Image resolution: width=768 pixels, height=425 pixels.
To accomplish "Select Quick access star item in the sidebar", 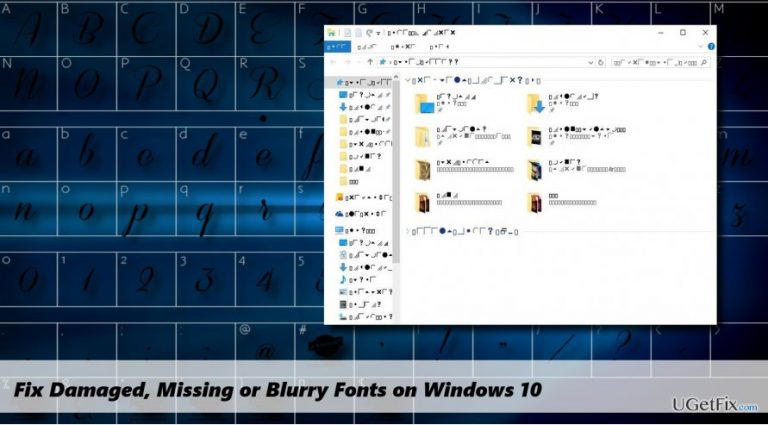I will pos(364,82).
